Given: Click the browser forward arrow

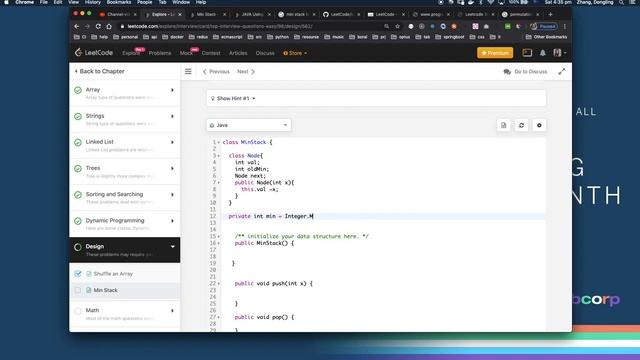Looking at the screenshot, I should coord(87,26).
